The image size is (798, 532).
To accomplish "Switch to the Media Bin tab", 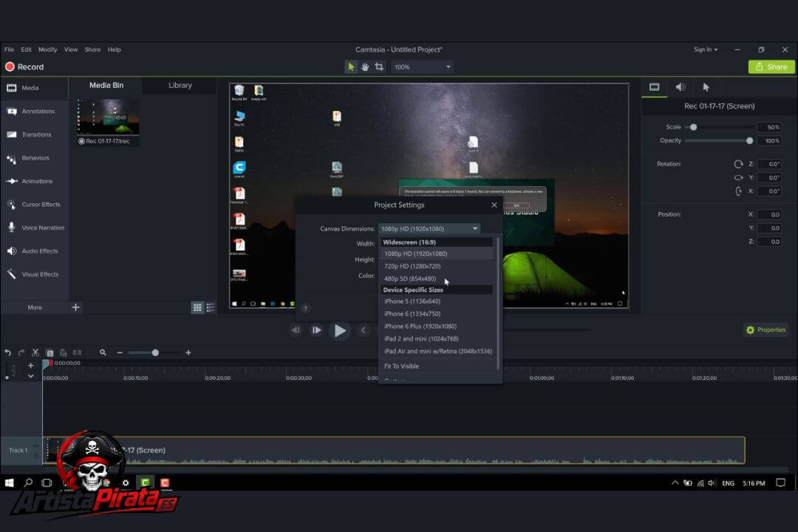I will 106,85.
